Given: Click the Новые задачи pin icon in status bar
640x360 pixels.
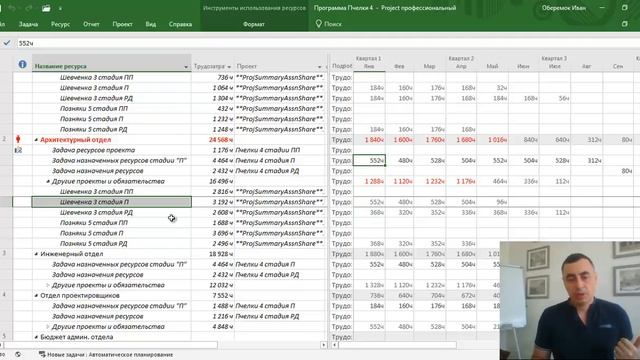Looking at the screenshot, I should [42, 354].
